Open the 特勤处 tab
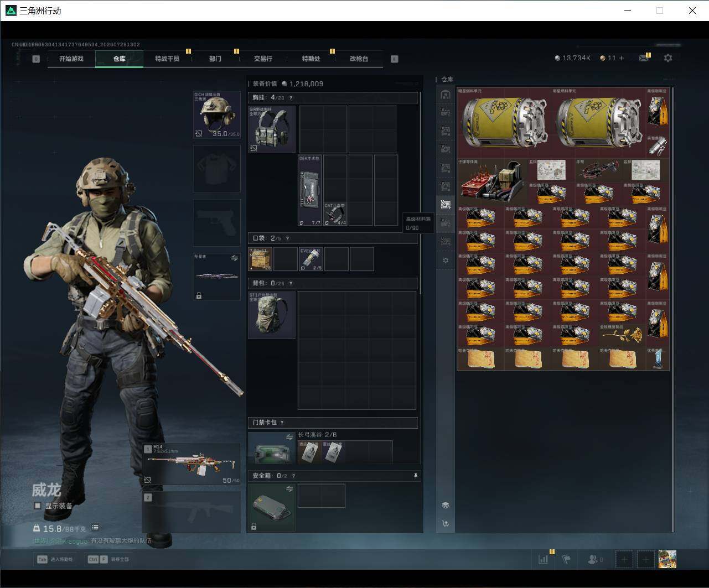This screenshot has width=709, height=588. 311,59
